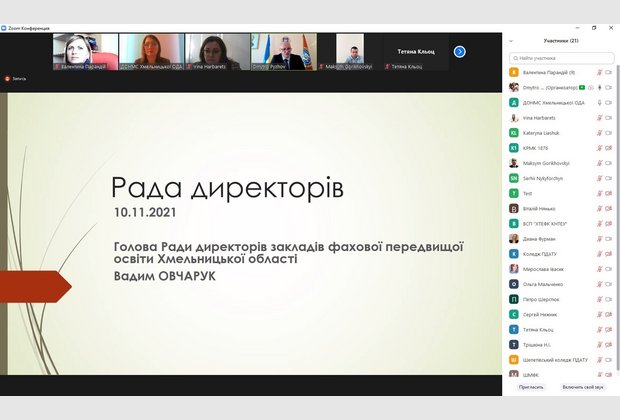
Task: Select Iryna Harbarets in participants list
Action: pyautogui.click(x=540, y=117)
